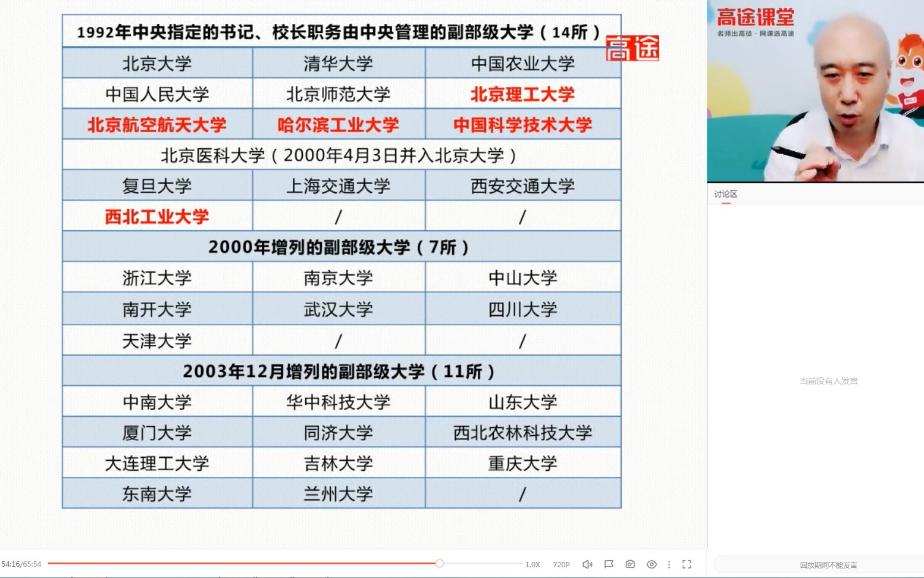Select the 讨论区 discussion tab
This screenshot has height=578, width=924.
726,194
